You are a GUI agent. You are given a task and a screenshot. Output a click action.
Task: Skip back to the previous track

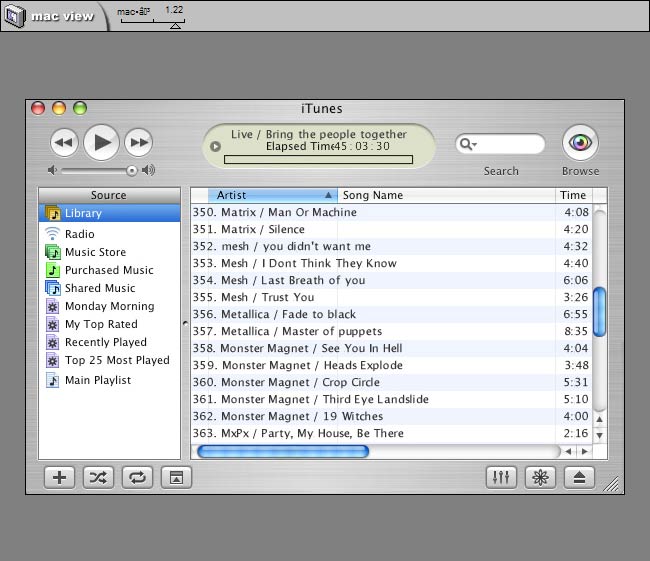[64, 143]
